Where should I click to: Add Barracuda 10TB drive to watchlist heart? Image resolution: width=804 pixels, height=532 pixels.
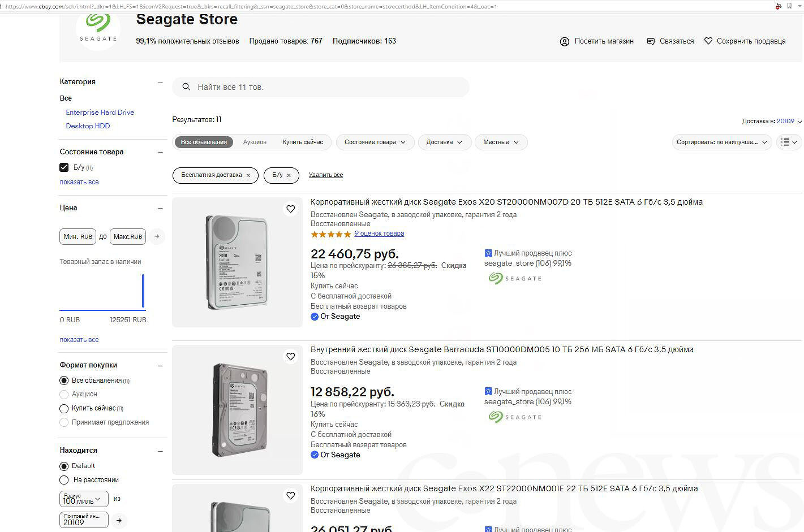pyautogui.click(x=291, y=357)
